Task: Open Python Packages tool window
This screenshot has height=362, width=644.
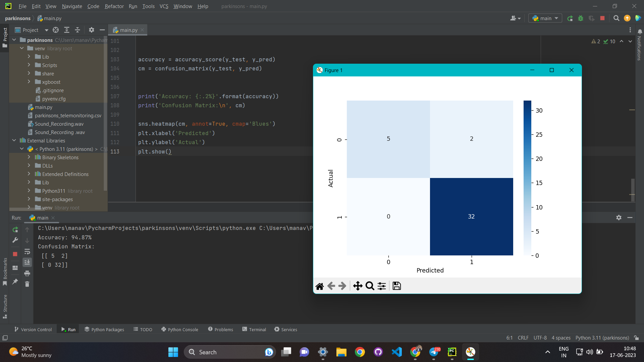Action: [x=104, y=329]
